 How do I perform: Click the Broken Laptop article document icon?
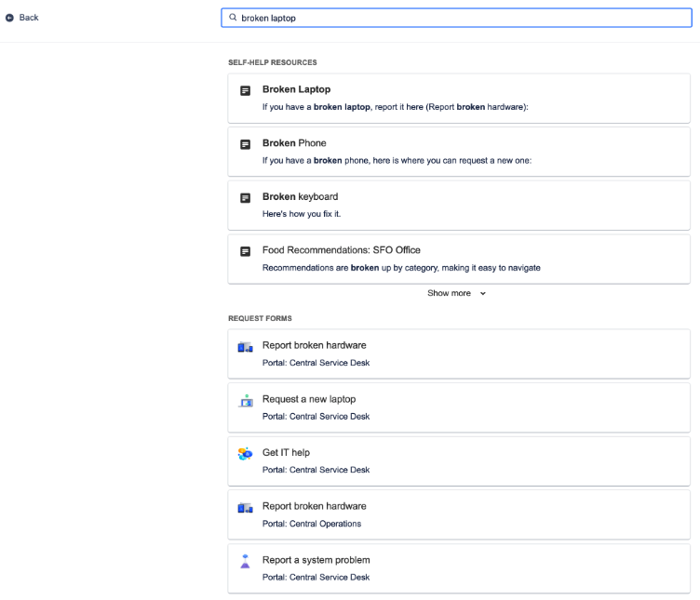[x=246, y=91]
